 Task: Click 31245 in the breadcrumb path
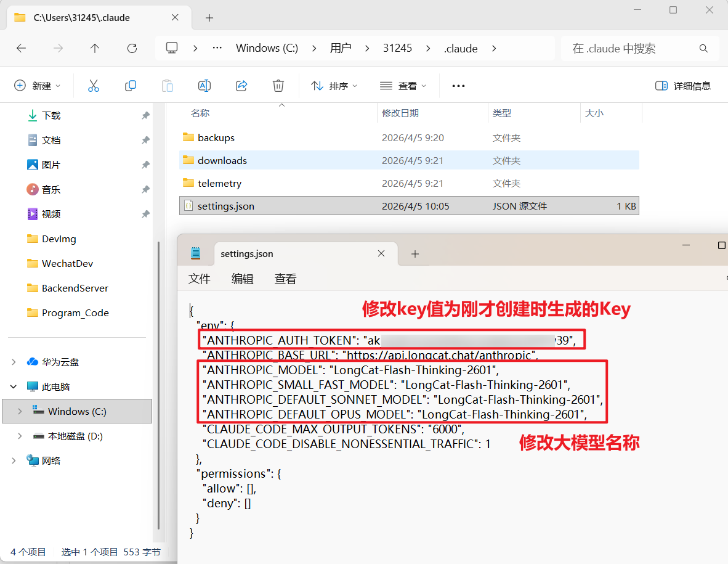pyautogui.click(x=397, y=48)
